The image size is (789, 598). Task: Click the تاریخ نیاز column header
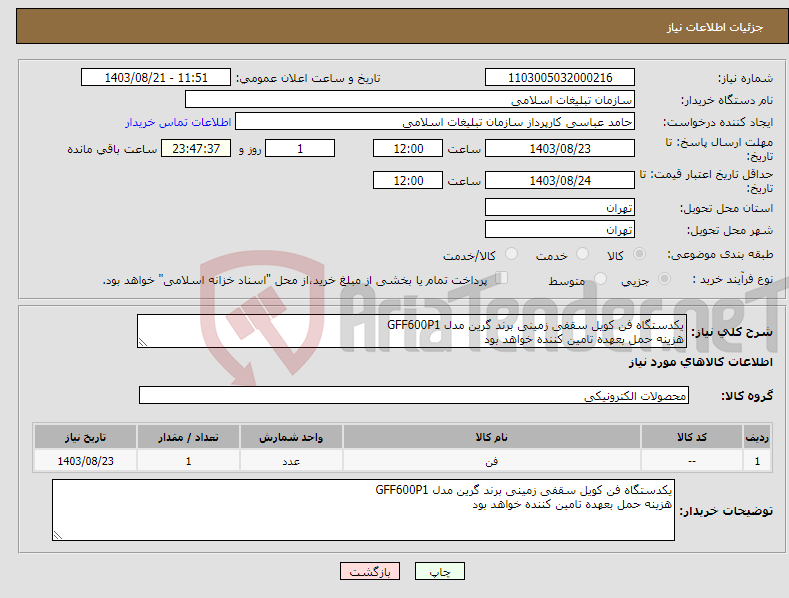click(x=86, y=437)
